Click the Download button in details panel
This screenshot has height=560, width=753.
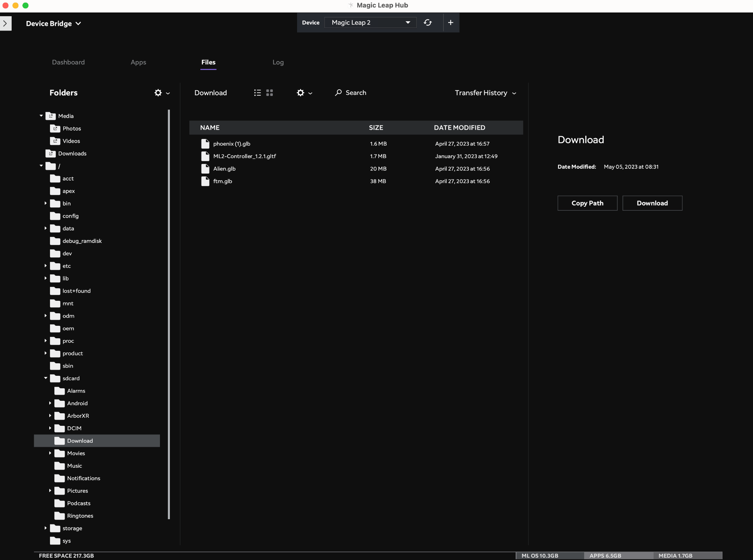(x=652, y=203)
